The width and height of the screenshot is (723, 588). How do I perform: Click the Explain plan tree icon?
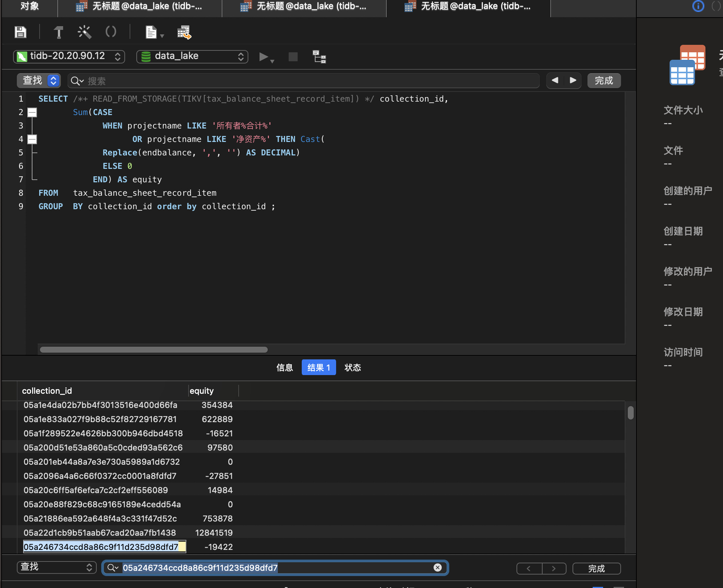(x=319, y=57)
